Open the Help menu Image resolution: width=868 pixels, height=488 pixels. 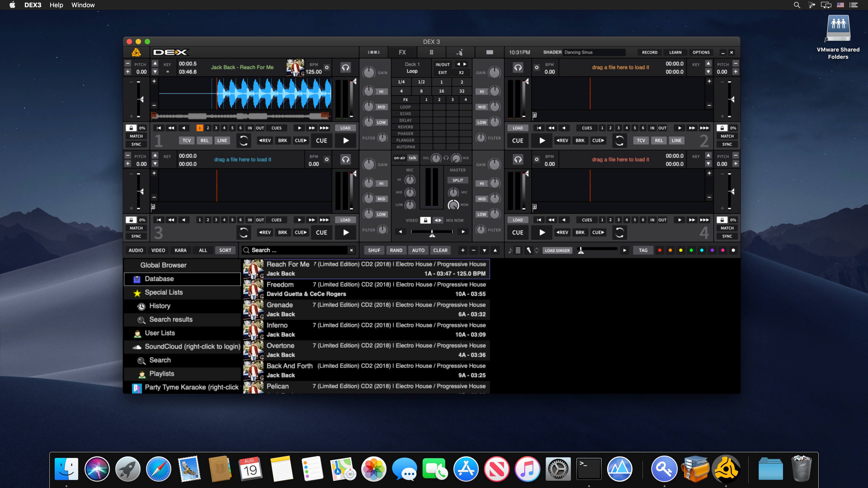(x=56, y=5)
